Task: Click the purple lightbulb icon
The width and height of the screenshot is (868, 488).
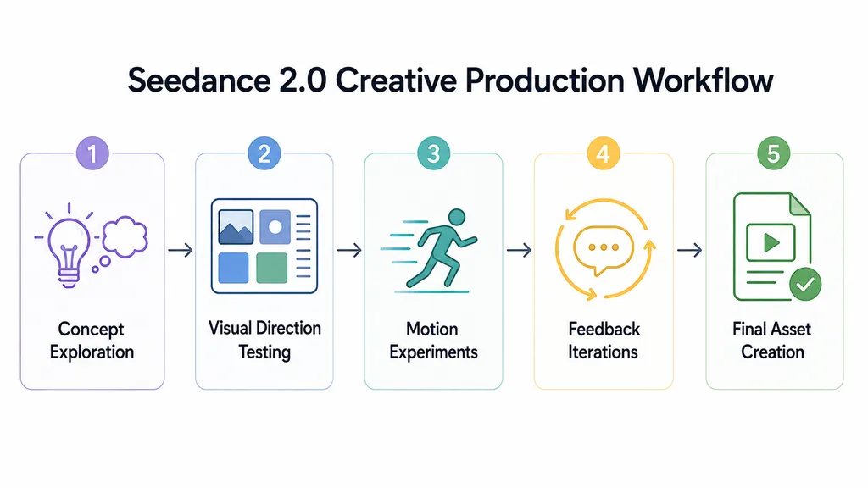Action: [69, 246]
